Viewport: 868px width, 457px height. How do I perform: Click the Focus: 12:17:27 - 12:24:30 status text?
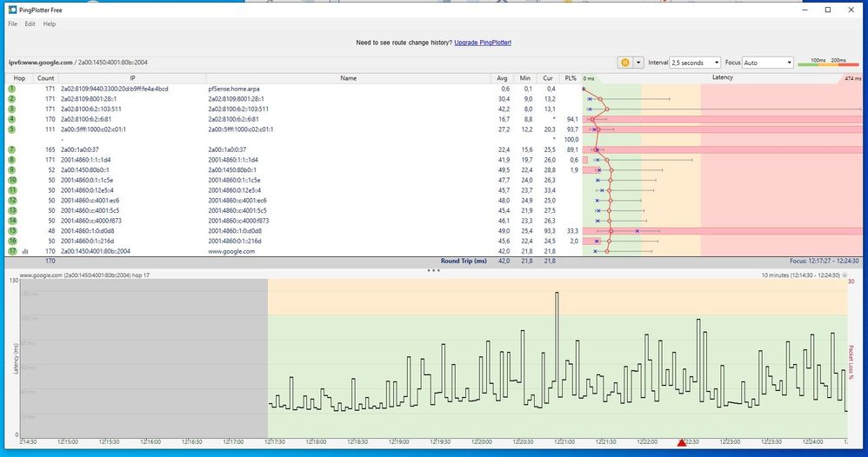coord(825,261)
